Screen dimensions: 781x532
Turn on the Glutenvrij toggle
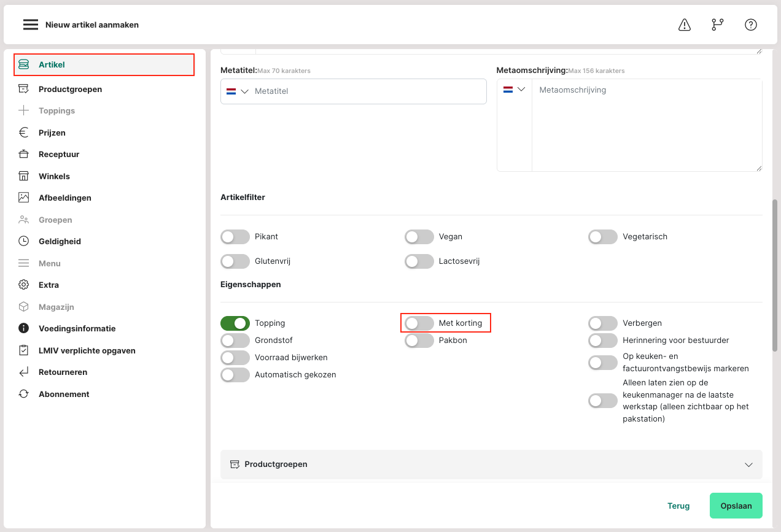tap(235, 261)
